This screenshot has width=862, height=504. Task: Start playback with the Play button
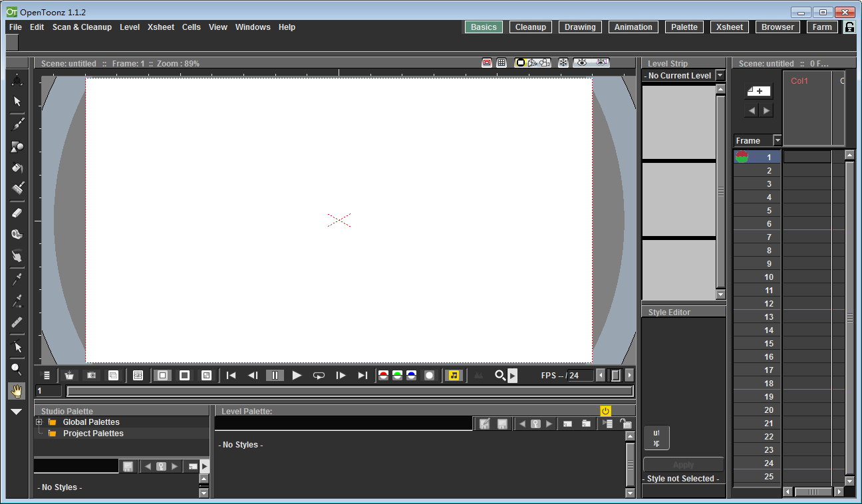point(297,375)
